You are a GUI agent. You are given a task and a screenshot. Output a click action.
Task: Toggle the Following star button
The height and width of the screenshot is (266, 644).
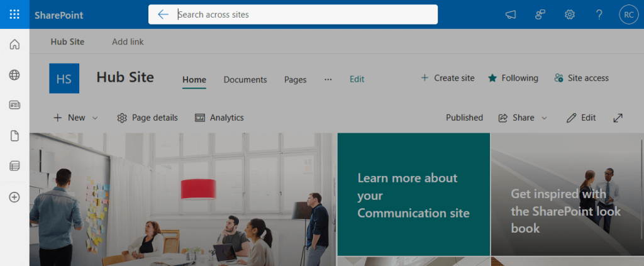point(513,78)
